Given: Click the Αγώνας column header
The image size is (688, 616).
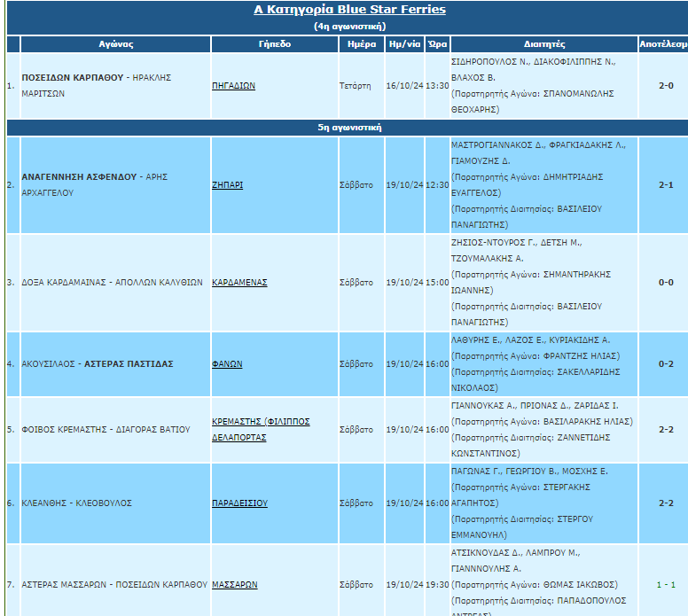Looking at the screenshot, I should click(x=116, y=44).
